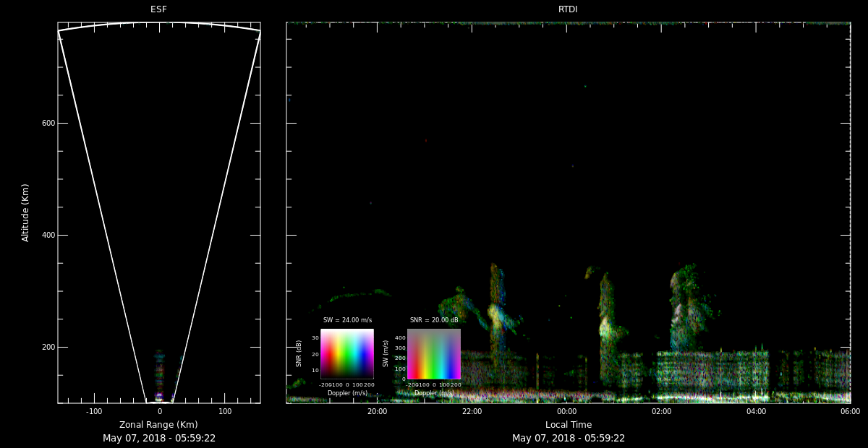868x448 pixels.
Task: Select the Zonal Range (Km) axis label
Action: (x=158, y=425)
